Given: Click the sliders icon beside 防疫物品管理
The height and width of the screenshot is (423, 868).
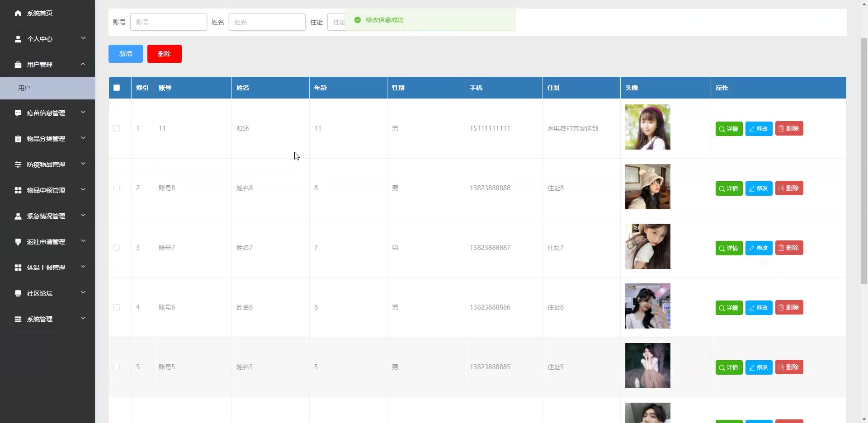Looking at the screenshot, I should coord(18,164).
